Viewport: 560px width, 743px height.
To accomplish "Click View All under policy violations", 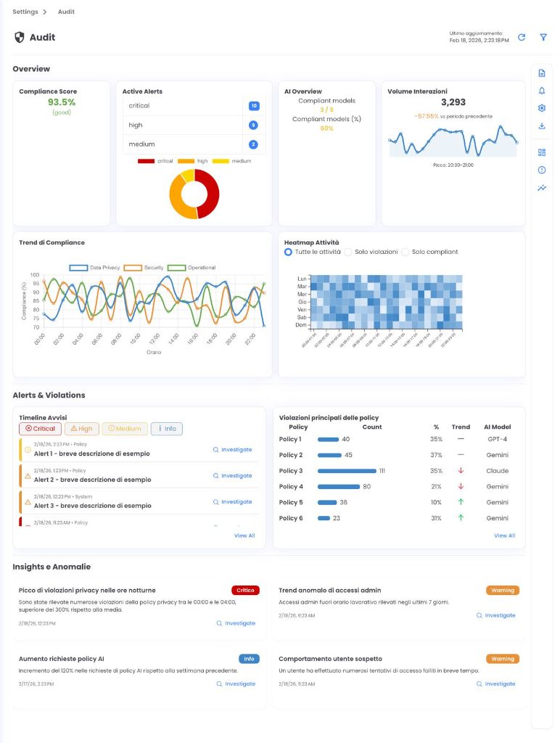I will click(x=505, y=536).
